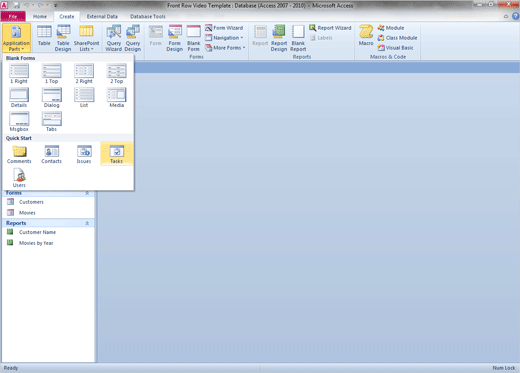Switch to the External Data tab
This screenshot has width=520, height=373.
tap(102, 16)
